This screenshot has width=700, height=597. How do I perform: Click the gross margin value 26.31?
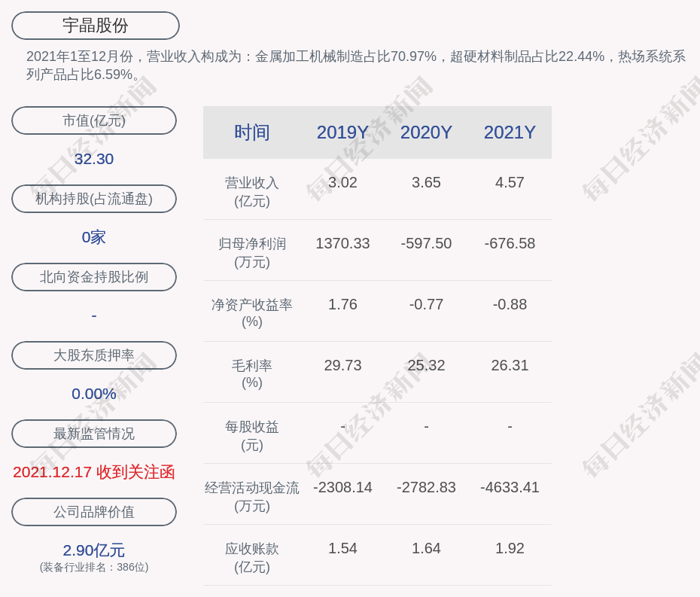click(x=510, y=365)
